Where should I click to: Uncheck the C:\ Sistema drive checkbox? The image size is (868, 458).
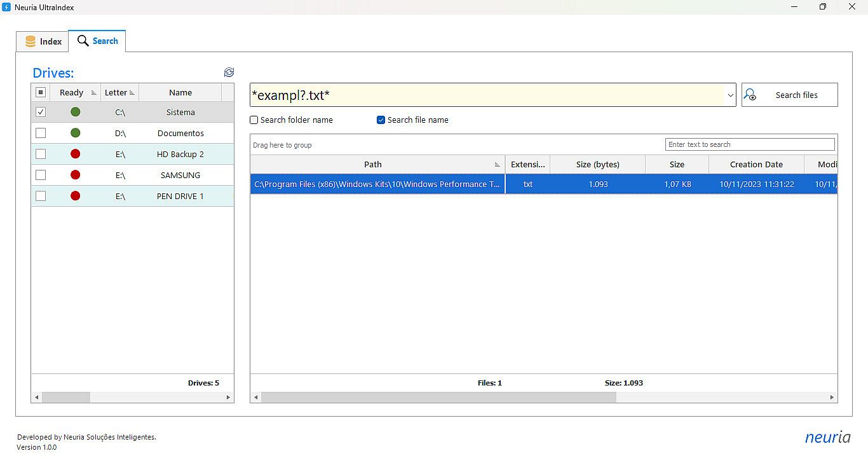click(41, 112)
